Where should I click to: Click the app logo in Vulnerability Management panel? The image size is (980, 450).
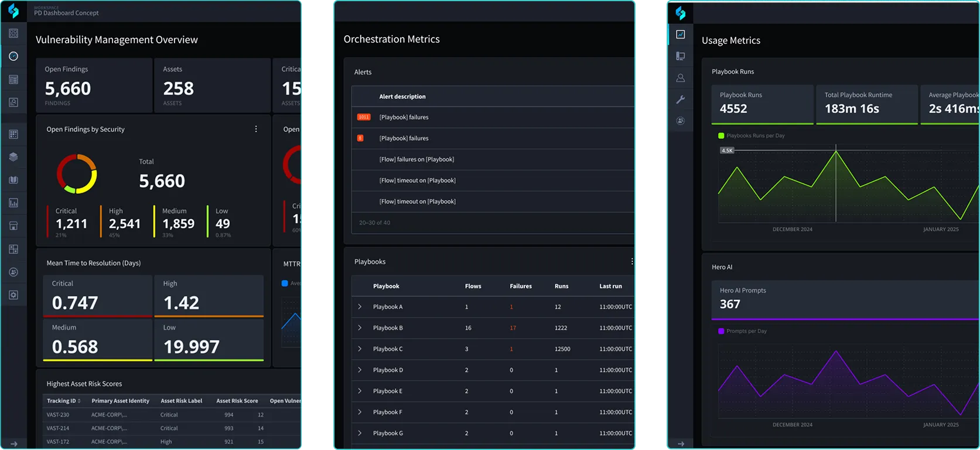(13, 11)
